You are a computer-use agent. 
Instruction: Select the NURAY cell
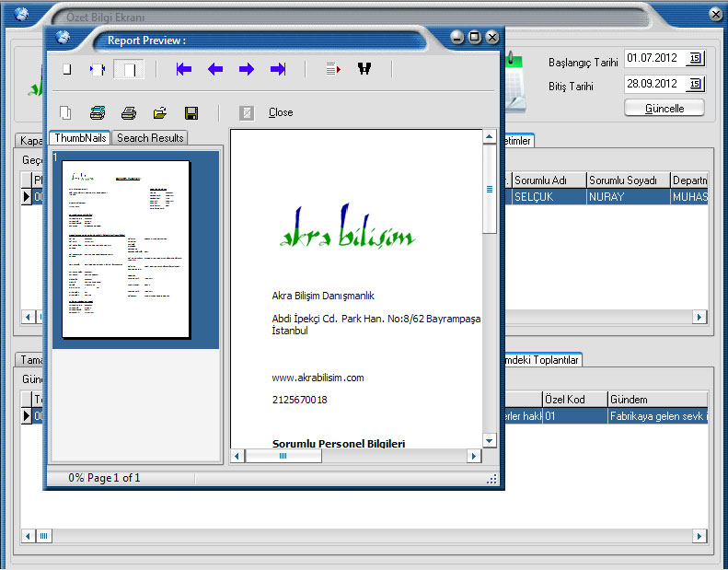[629, 196]
